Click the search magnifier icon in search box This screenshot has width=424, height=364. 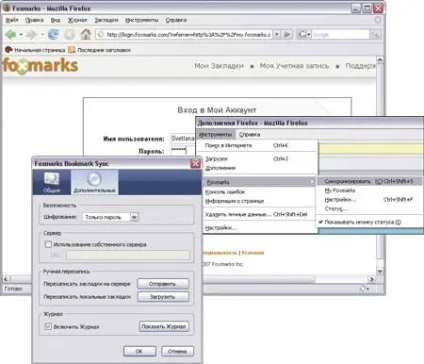click(375, 34)
